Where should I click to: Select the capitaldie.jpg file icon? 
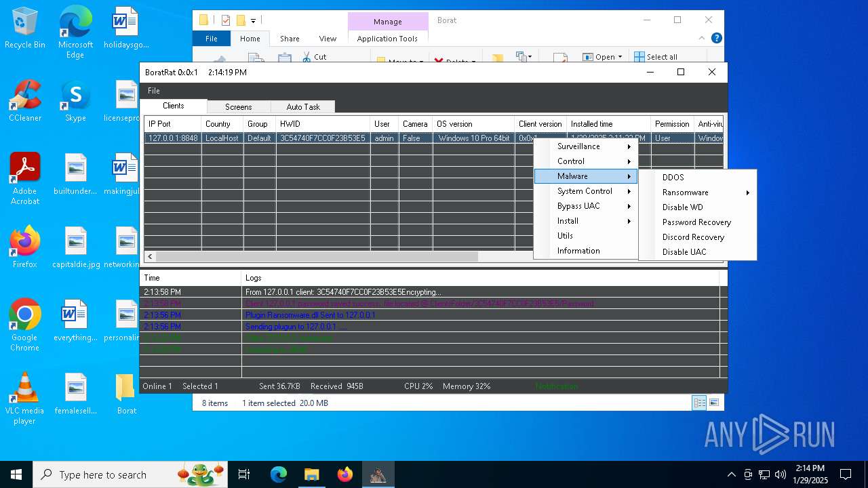click(75, 247)
